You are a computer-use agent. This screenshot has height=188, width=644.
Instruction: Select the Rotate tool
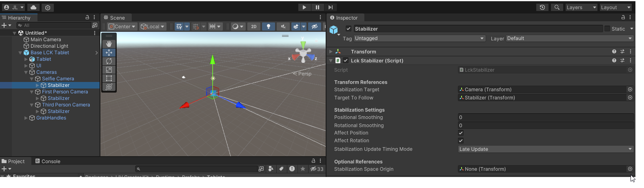109,61
